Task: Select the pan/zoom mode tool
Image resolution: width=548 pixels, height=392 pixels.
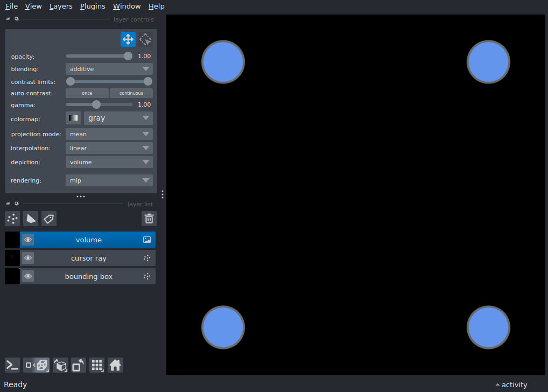Action: point(128,39)
